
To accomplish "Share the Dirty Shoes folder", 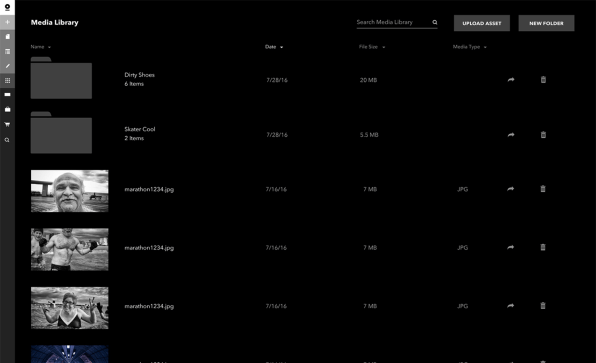I will point(511,80).
